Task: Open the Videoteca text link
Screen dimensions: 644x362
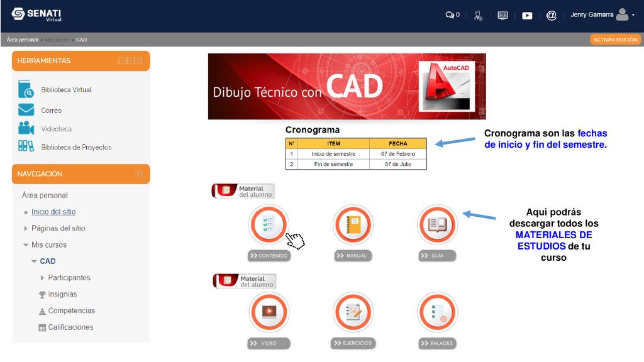Action: [x=56, y=128]
